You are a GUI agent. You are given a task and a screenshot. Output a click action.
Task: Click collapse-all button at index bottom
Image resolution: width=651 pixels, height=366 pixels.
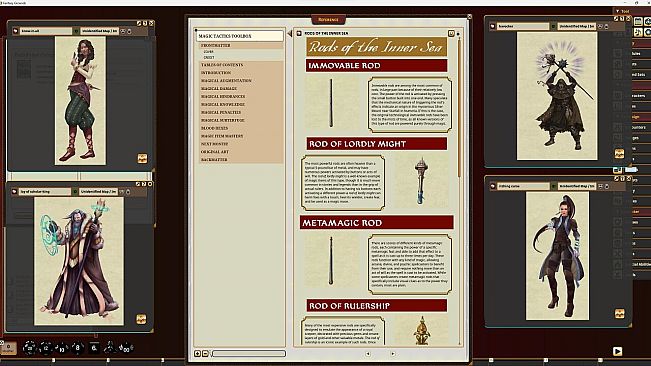205,354
